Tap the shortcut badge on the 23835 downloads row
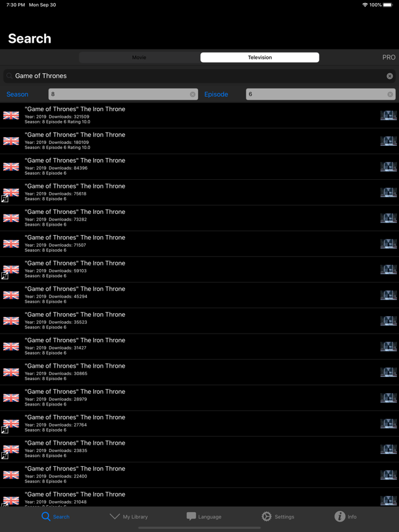 coord(4,456)
